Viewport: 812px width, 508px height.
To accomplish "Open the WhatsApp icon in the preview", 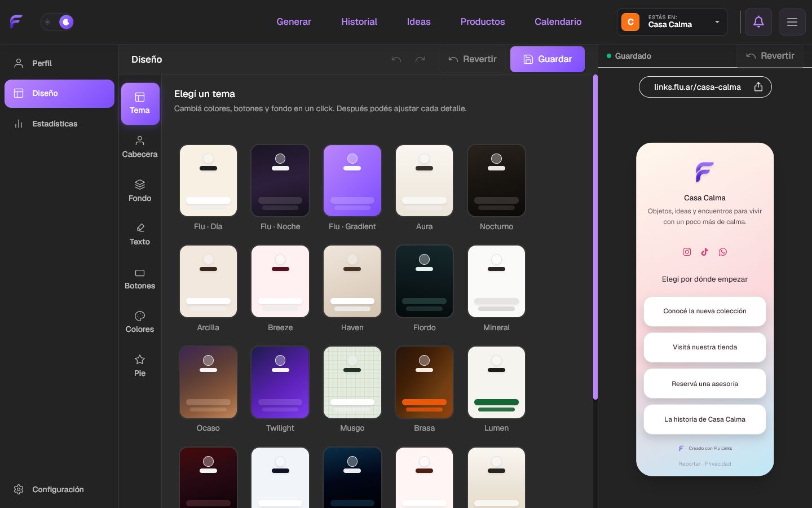I will pyautogui.click(x=723, y=252).
